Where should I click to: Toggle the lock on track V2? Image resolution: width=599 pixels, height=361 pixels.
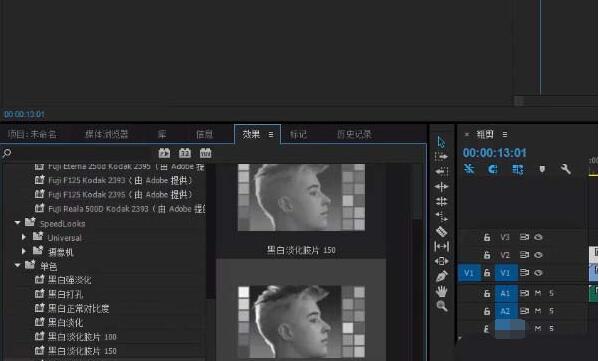coord(487,255)
